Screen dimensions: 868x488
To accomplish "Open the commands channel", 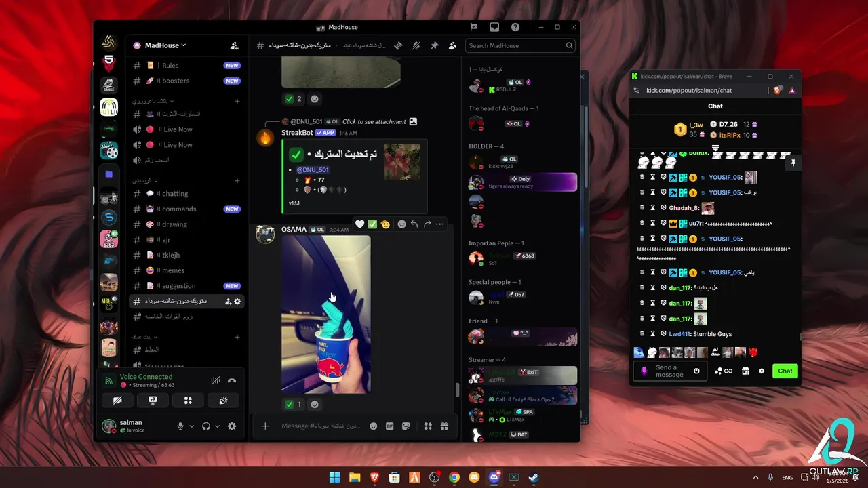I will [x=186, y=209].
